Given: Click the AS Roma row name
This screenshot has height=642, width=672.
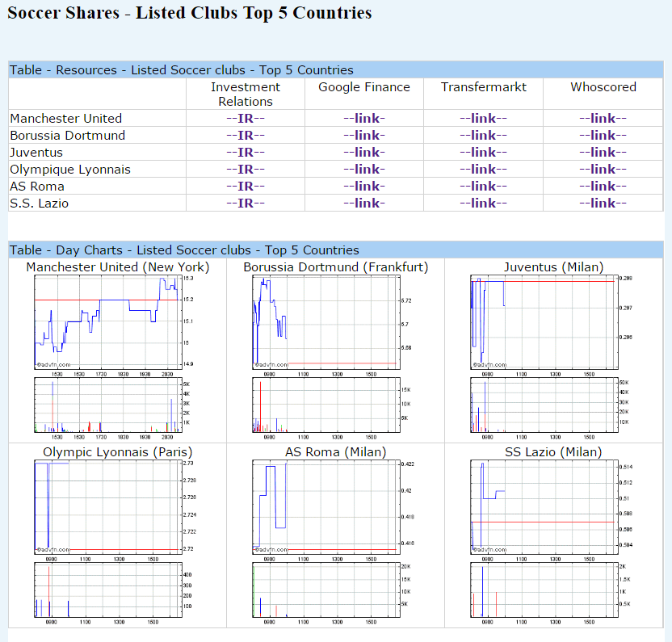Looking at the screenshot, I should [x=37, y=187].
